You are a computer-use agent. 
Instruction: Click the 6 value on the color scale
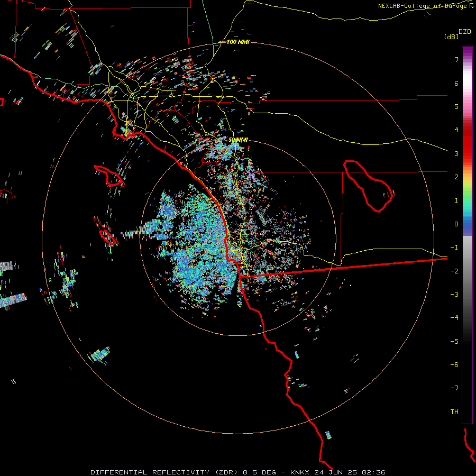456,83
